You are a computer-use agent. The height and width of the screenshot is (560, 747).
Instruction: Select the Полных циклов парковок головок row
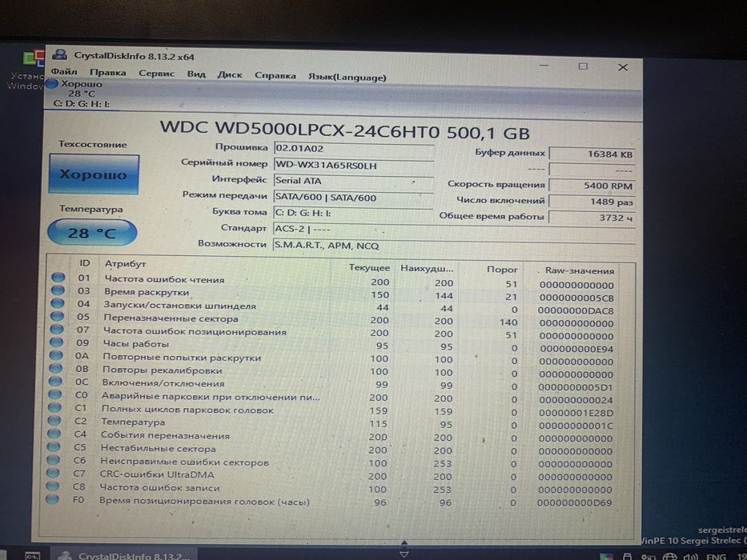[x=331, y=411]
